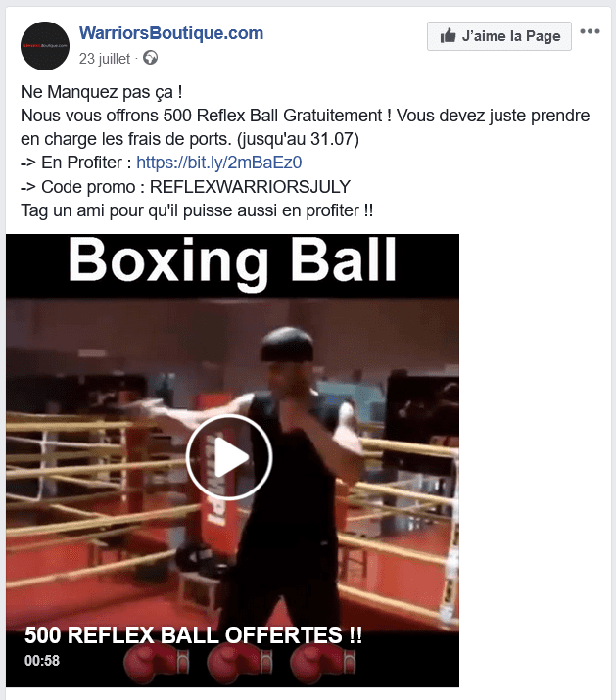Screen dimensions: 616x700
Task: Visit the WarriorsBoutique.com page name link
Action: click(171, 33)
